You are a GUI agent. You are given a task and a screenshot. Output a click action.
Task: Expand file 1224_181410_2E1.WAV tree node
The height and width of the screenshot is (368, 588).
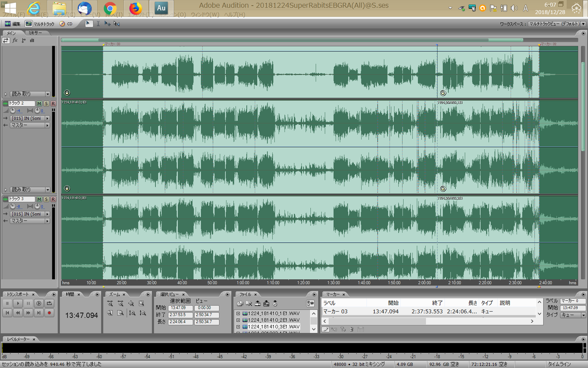click(x=238, y=320)
